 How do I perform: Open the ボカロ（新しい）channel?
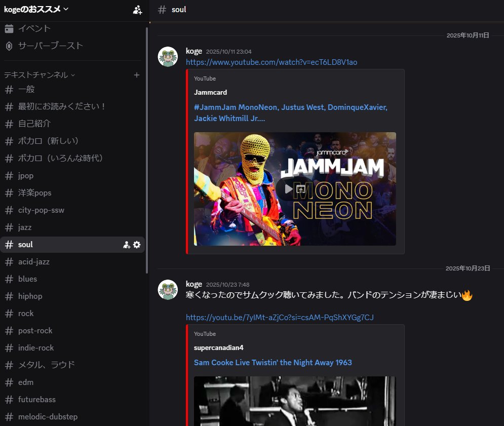click(x=51, y=141)
